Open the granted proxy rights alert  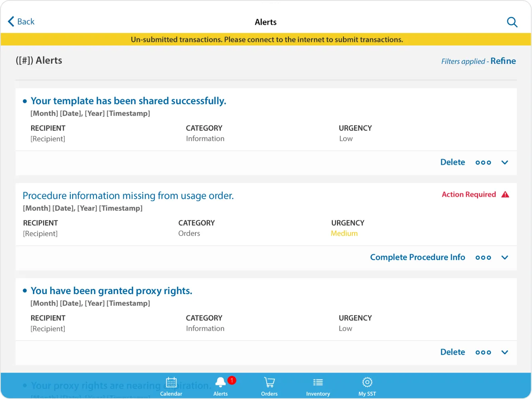111,291
